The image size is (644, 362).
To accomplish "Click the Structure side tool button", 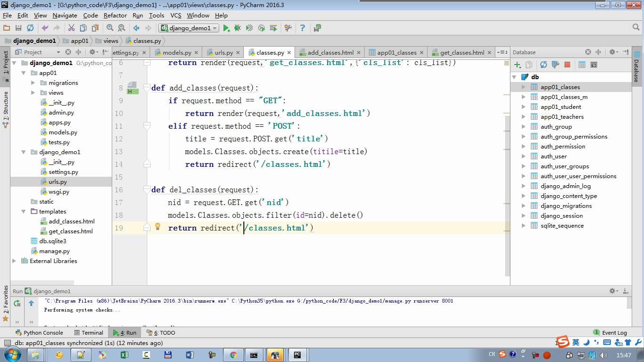I will click(x=6, y=108).
